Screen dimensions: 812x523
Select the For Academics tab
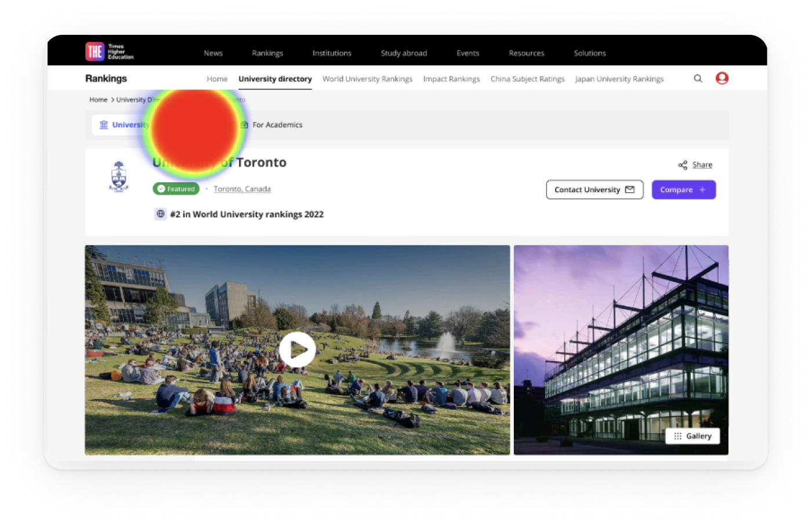click(271, 125)
